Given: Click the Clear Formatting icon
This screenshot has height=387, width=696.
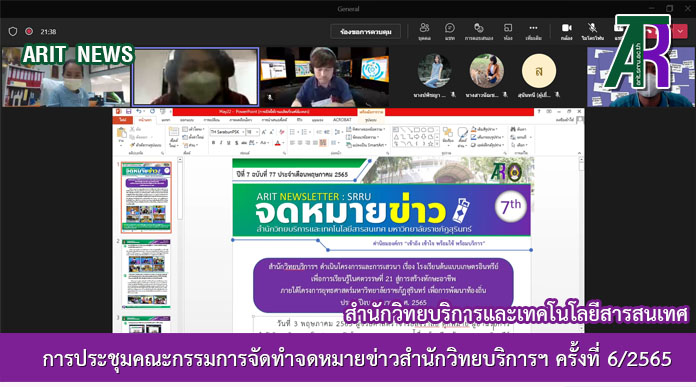Looking at the screenshot, I should click(x=281, y=132).
